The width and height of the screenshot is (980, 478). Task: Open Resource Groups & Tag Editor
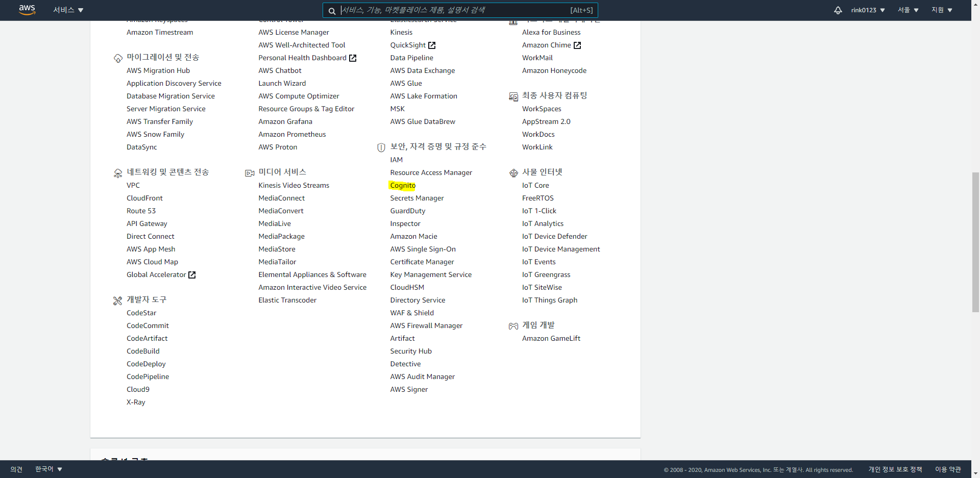306,109
